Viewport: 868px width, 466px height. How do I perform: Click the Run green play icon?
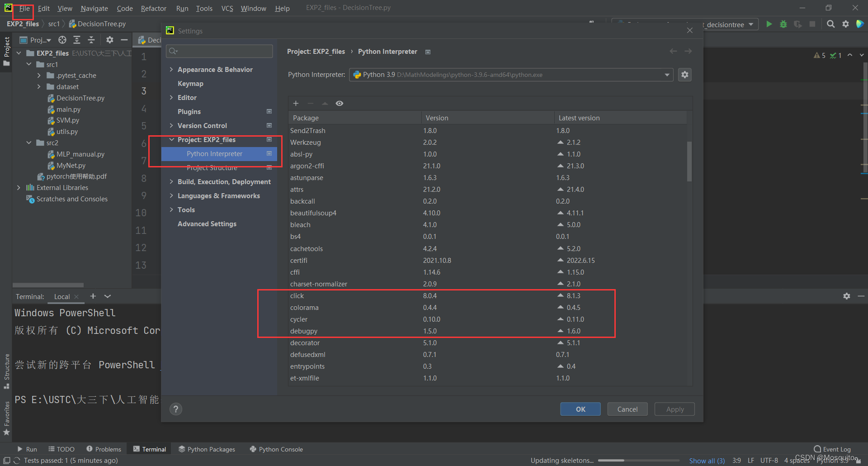pyautogui.click(x=769, y=24)
